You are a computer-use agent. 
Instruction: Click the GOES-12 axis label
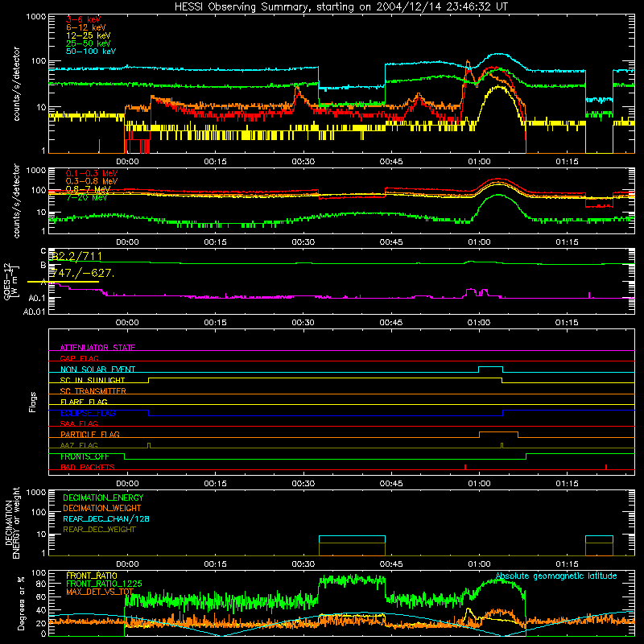point(10,282)
